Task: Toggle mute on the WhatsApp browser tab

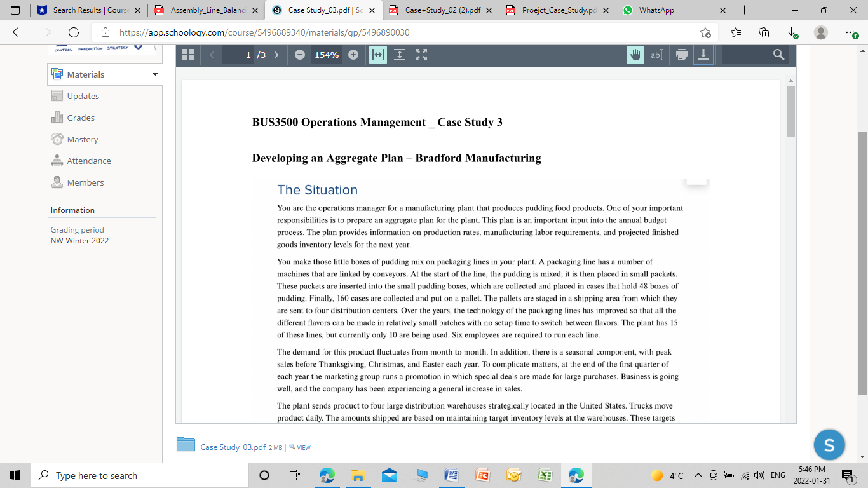Action: (x=628, y=11)
